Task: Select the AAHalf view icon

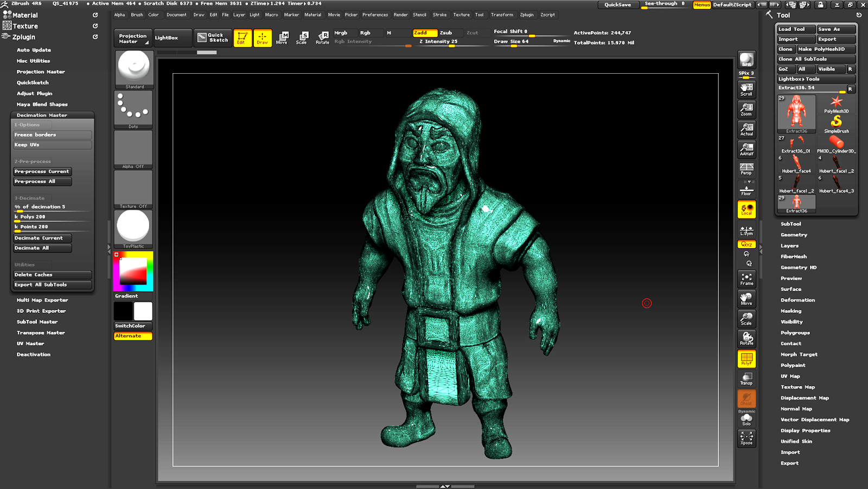Action: pyautogui.click(x=746, y=149)
